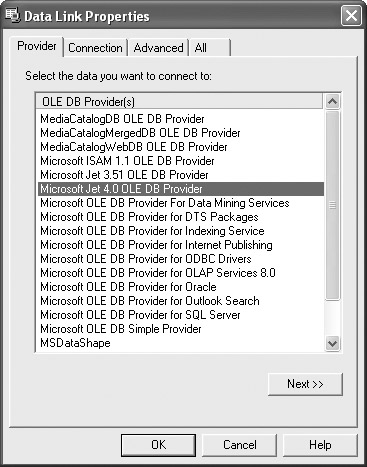Click the scrollbar down arrow
This screenshot has width=367, height=467.
pos(332,343)
